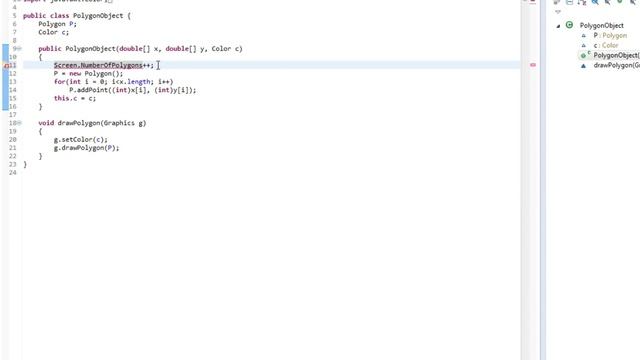Image resolution: width=640 pixels, height=360 pixels.
Task: Select the PolygonObject( constructor in outline
Action: tap(616, 55)
